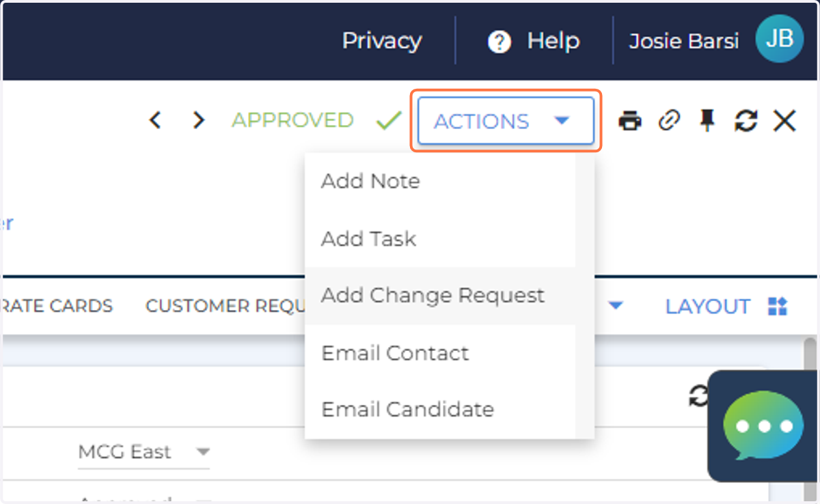Click the green approved checkmark
This screenshot has height=504, width=820.
pos(389,121)
